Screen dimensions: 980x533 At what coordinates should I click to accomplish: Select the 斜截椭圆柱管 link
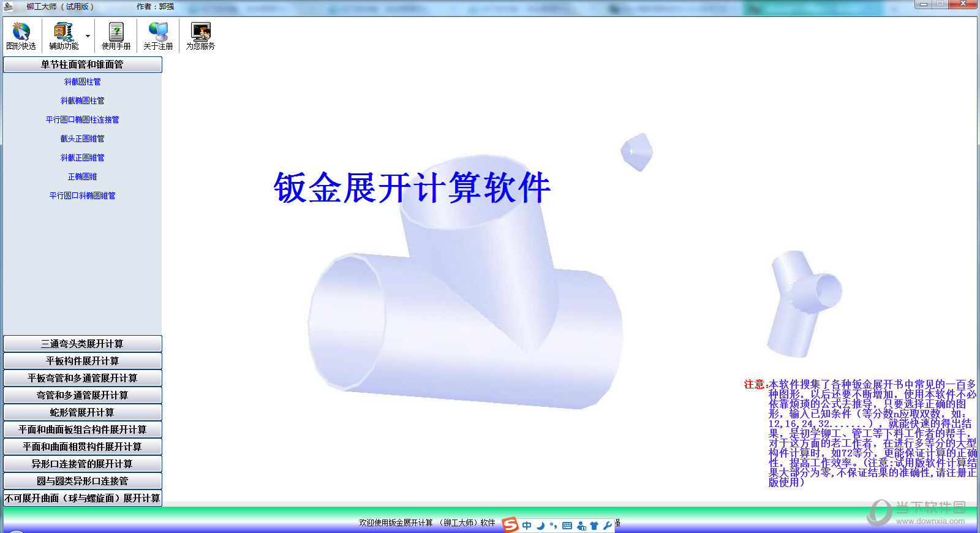coord(82,100)
